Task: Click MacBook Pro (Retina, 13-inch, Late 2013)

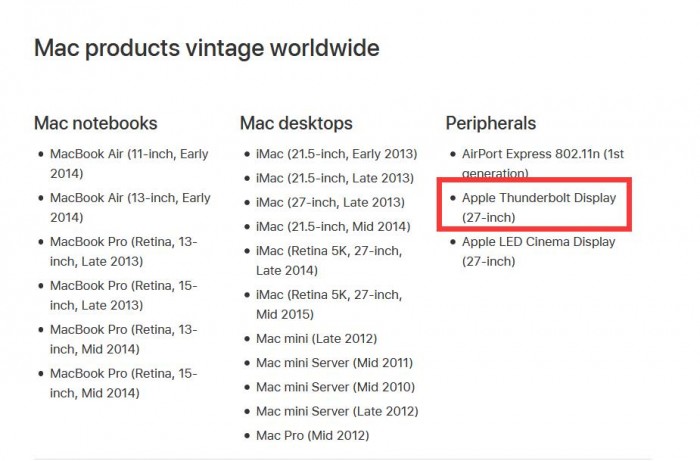Action: (123, 251)
